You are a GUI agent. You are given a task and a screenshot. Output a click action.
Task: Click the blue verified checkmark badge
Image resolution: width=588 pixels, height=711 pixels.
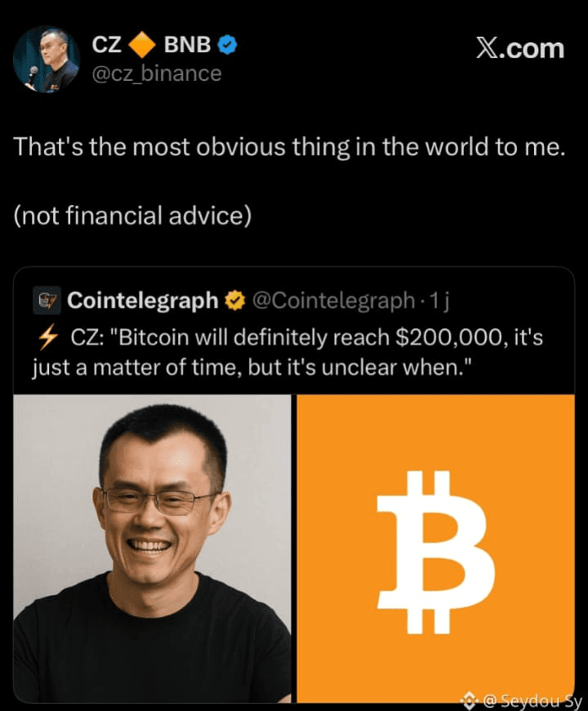[x=228, y=45]
